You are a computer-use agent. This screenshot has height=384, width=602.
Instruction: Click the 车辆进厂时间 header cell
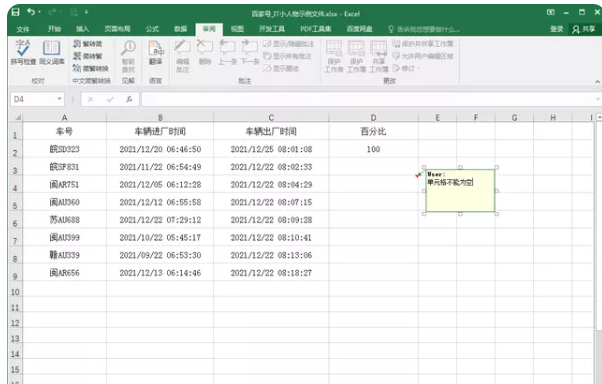pyautogui.click(x=160, y=131)
